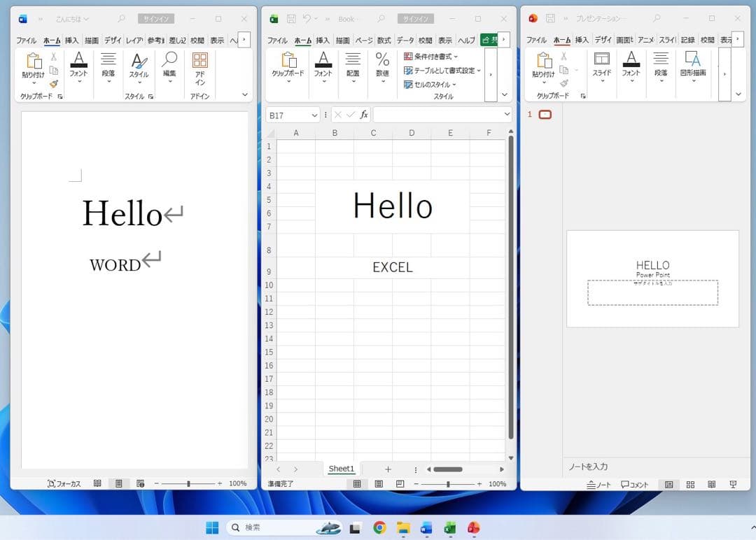This screenshot has width=756, height=540.
Task: Open Font group in Excel ribbon
Action: 323,67
